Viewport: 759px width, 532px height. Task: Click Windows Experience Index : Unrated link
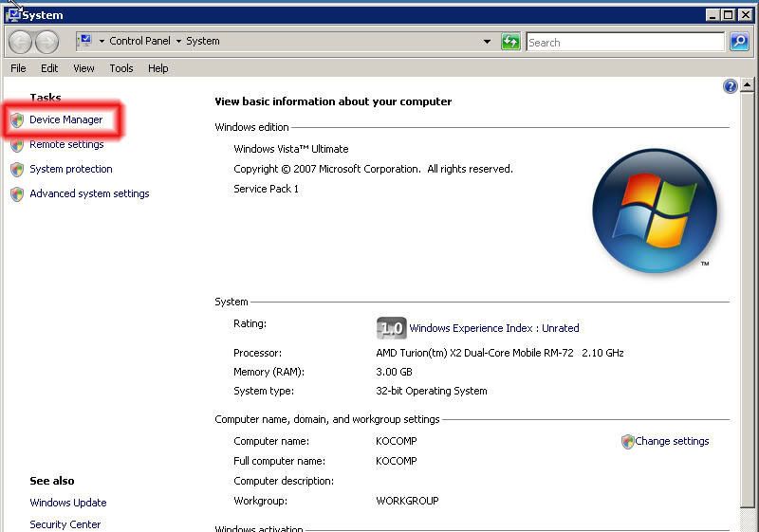click(x=493, y=328)
